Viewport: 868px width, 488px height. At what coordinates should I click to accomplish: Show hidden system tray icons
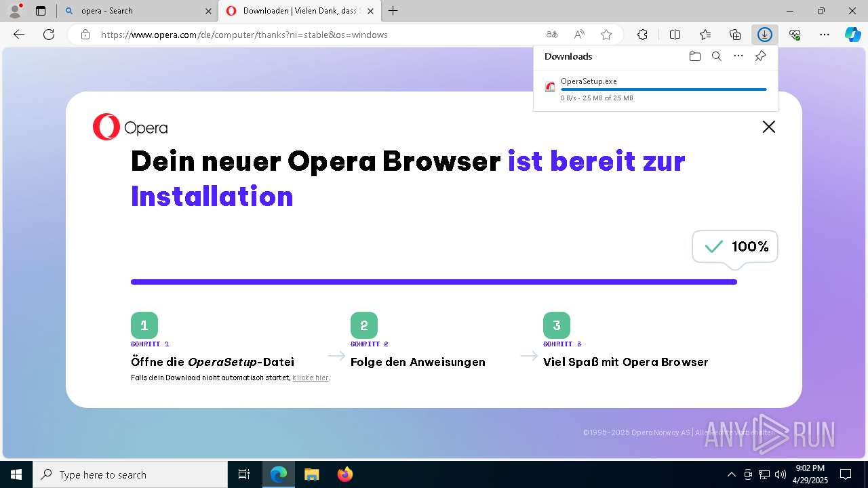coord(731,474)
